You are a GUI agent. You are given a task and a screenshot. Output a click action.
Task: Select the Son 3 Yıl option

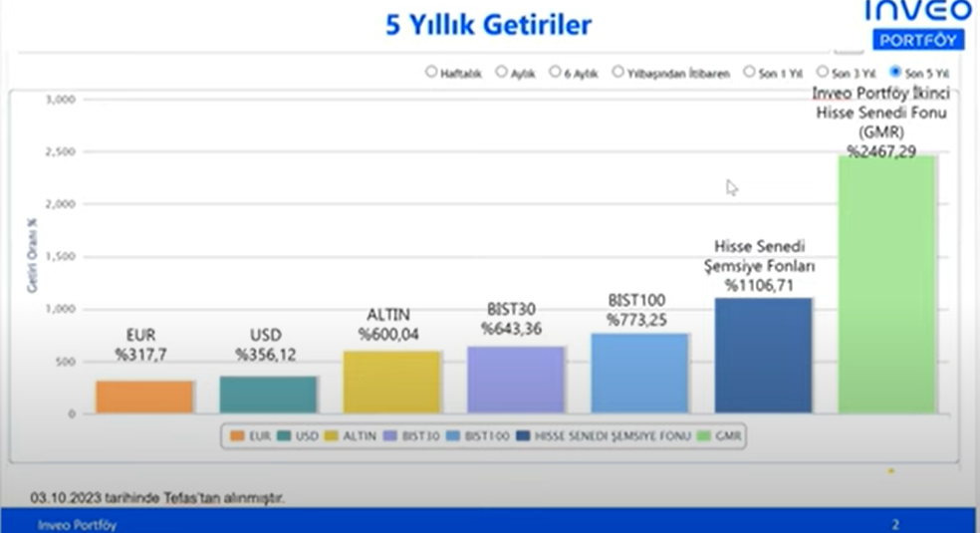tap(823, 72)
